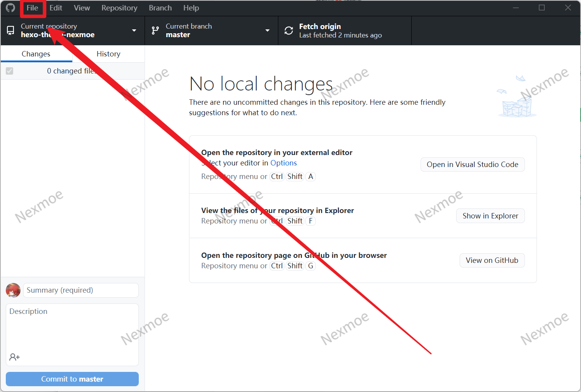Expand the Current branch dropdown arrow

coord(267,31)
